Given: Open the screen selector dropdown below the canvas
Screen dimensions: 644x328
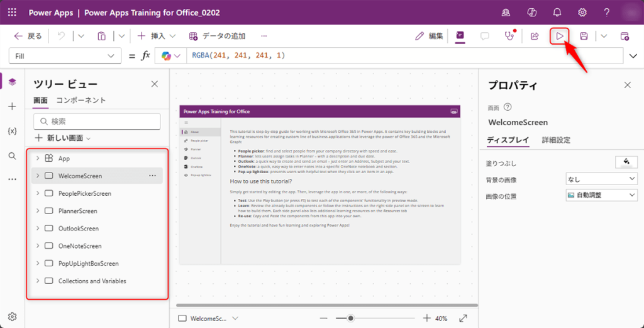Looking at the screenshot, I should coord(209,318).
